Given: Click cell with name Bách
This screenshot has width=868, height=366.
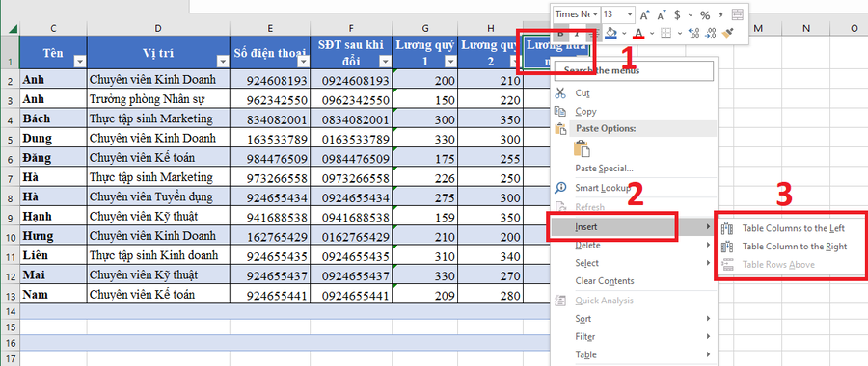Looking at the screenshot, I should [x=53, y=118].
